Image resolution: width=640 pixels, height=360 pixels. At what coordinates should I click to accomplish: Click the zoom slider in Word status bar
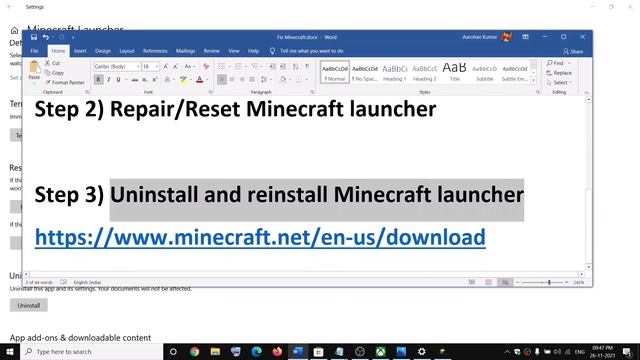[542, 282]
